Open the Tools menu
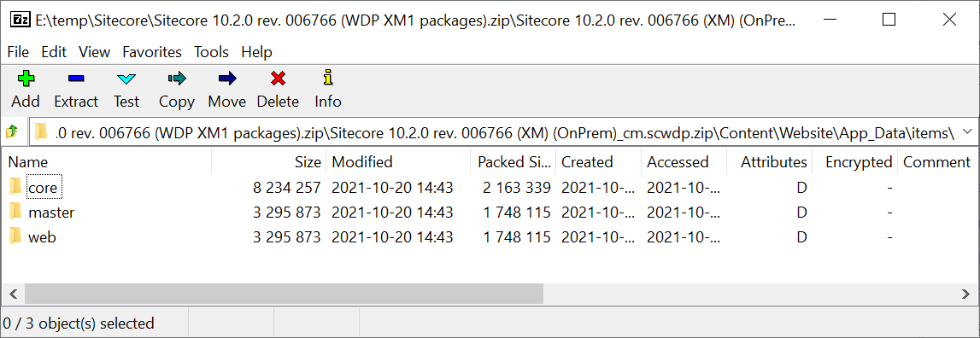The image size is (980, 338). [x=211, y=52]
